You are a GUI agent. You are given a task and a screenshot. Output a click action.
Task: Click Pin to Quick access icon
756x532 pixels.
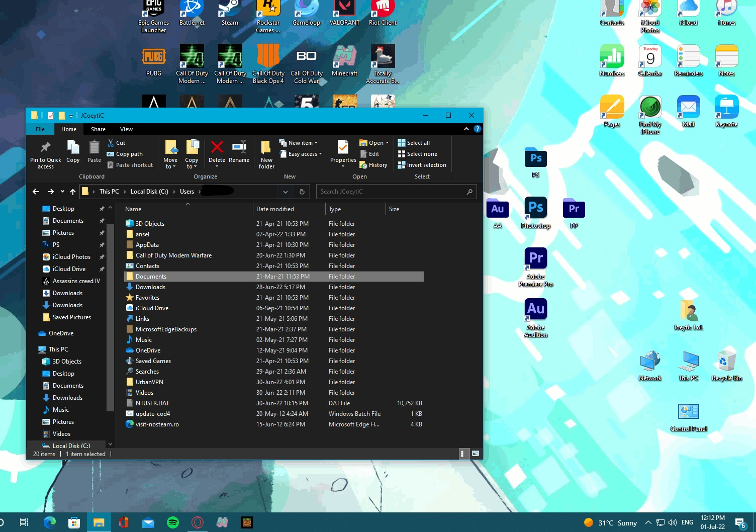point(45,148)
